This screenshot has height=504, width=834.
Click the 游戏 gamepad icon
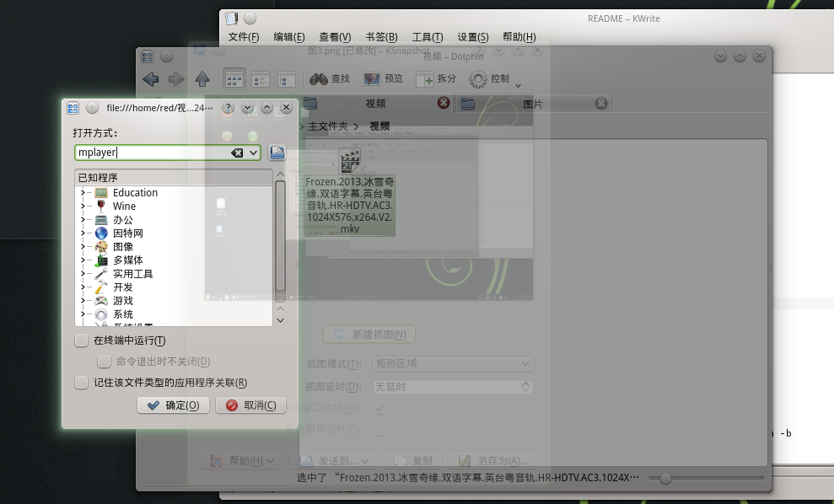click(101, 300)
